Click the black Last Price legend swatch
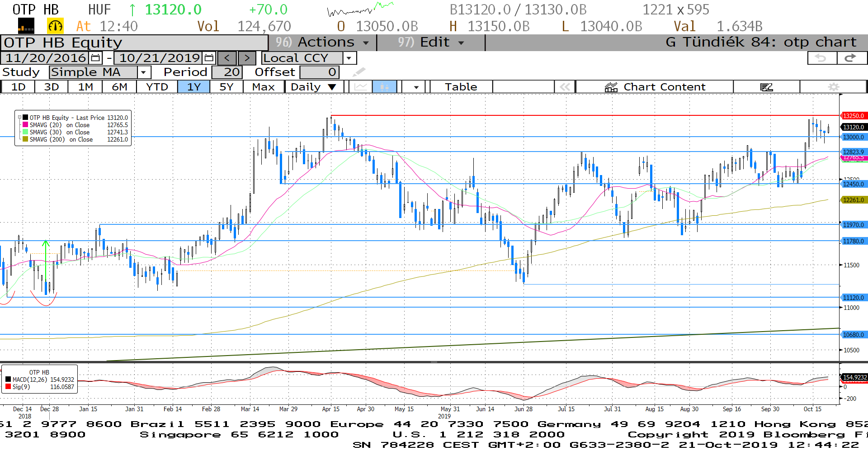This screenshot has height=470, width=868. click(x=25, y=118)
